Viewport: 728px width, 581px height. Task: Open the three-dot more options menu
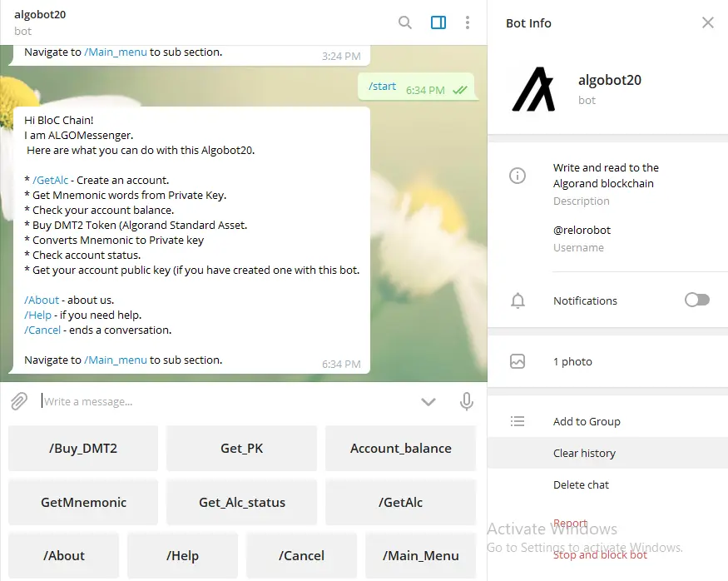pyautogui.click(x=468, y=22)
